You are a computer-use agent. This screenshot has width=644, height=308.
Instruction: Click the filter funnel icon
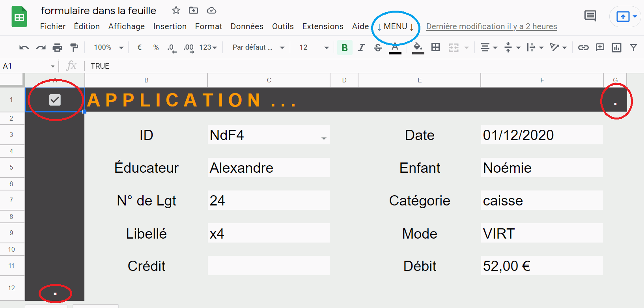pyautogui.click(x=633, y=48)
